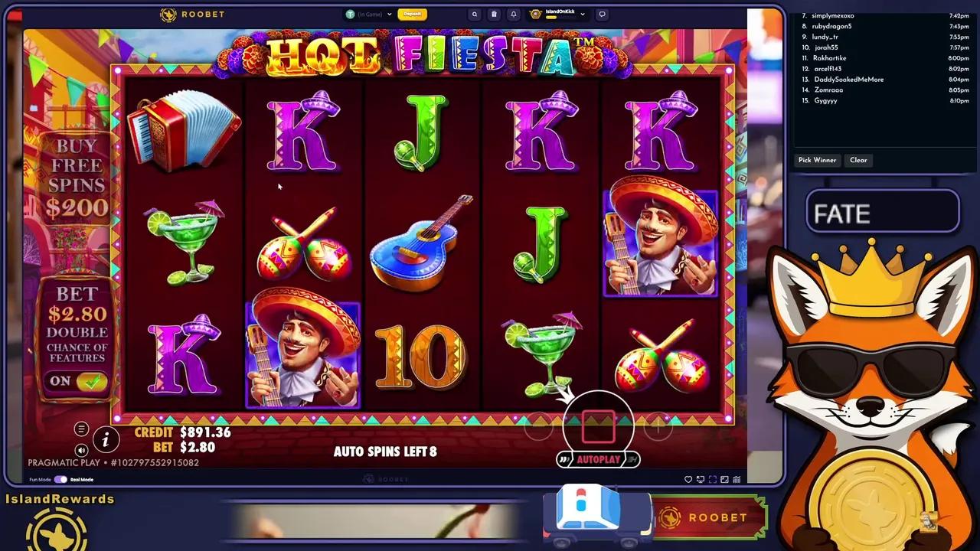Image resolution: width=980 pixels, height=551 pixels.
Task: Click the yellow Deposit button
Action: point(413,14)
